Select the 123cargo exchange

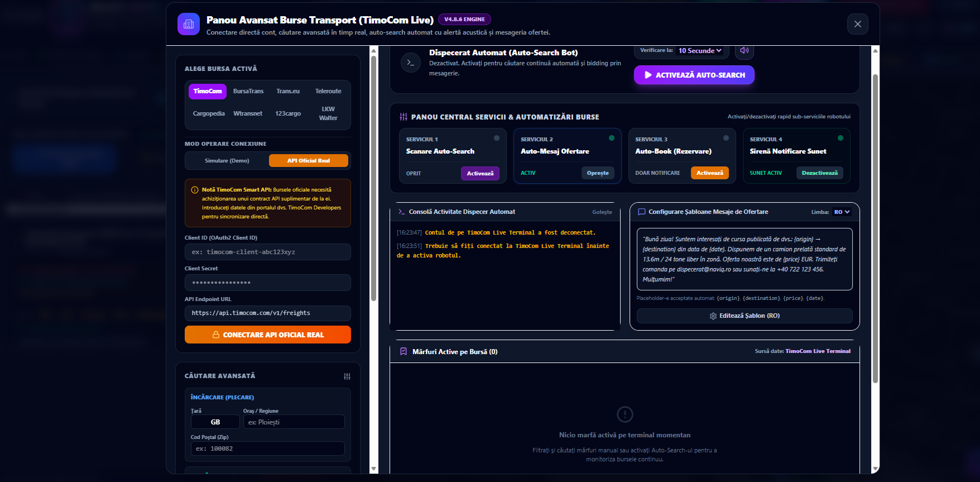(288, 113)
